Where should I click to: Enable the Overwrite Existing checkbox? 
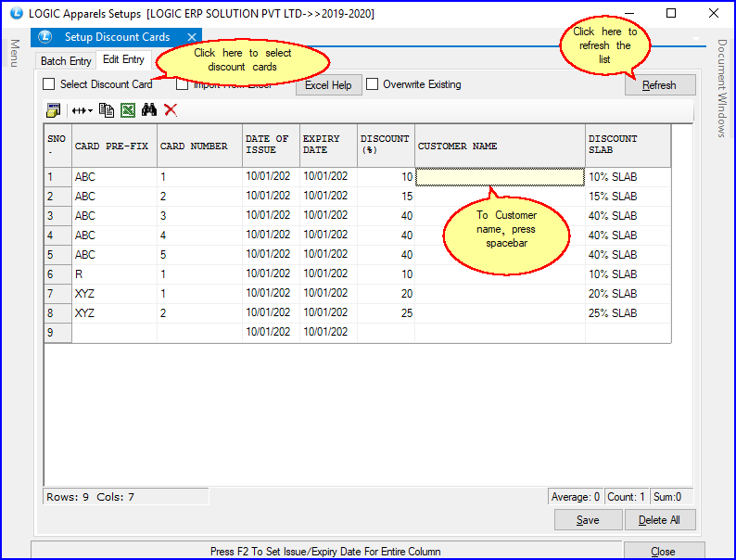(373, 84)
